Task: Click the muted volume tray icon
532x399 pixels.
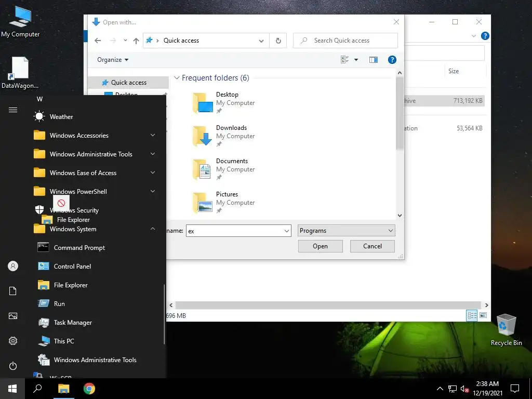Action: (464, 389)
